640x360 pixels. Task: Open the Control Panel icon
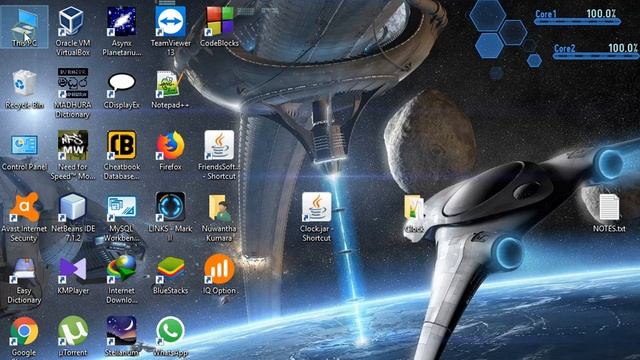coord(24,152)
